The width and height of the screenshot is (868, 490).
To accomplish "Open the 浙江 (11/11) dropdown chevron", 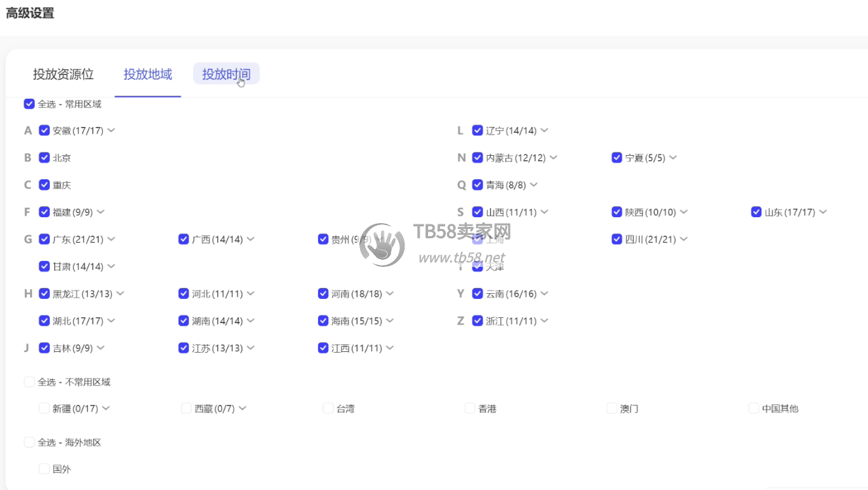I will tap(544, 321).
